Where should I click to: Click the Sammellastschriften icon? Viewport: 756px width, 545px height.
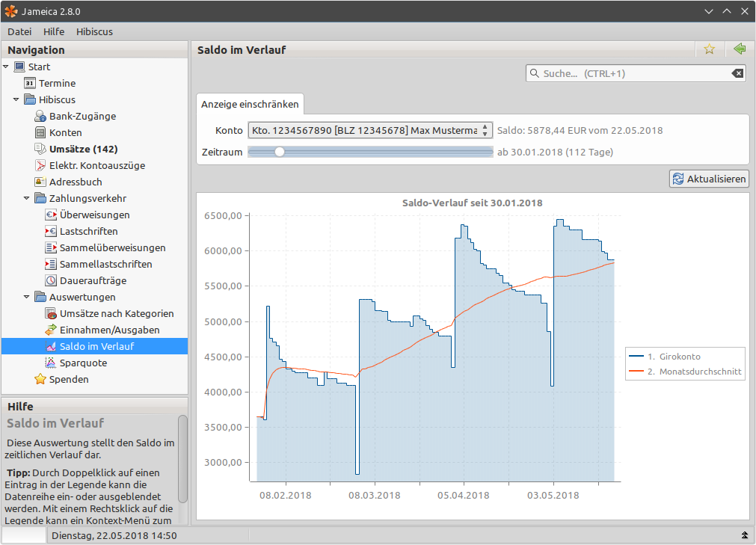[x=51, y=264]
